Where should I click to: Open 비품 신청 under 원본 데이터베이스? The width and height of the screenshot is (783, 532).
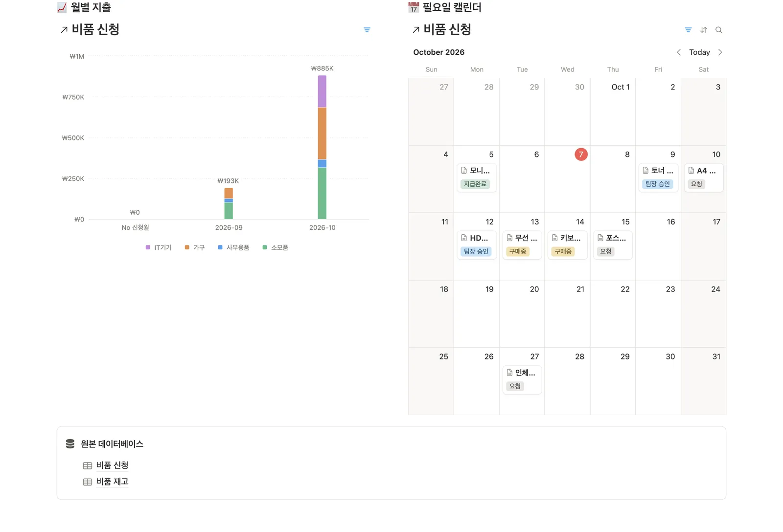[112, 465]
